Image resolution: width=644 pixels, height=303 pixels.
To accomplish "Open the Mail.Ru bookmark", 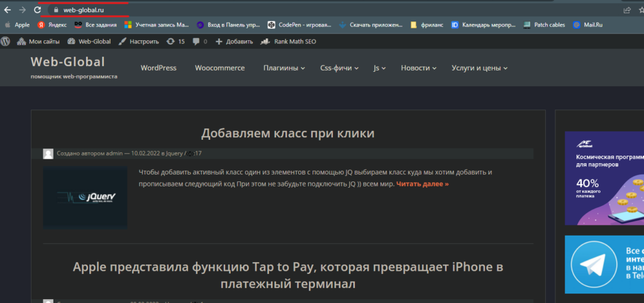I will pos(588,25).
